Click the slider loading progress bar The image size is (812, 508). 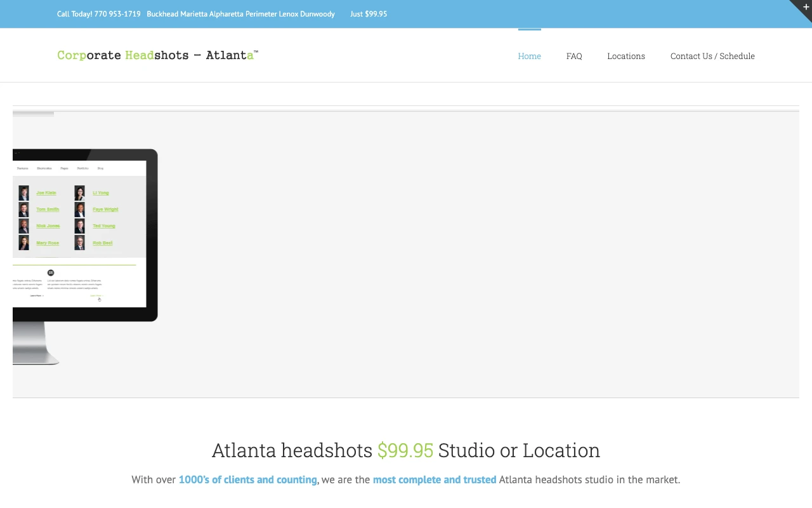click(x=33, y=114)
